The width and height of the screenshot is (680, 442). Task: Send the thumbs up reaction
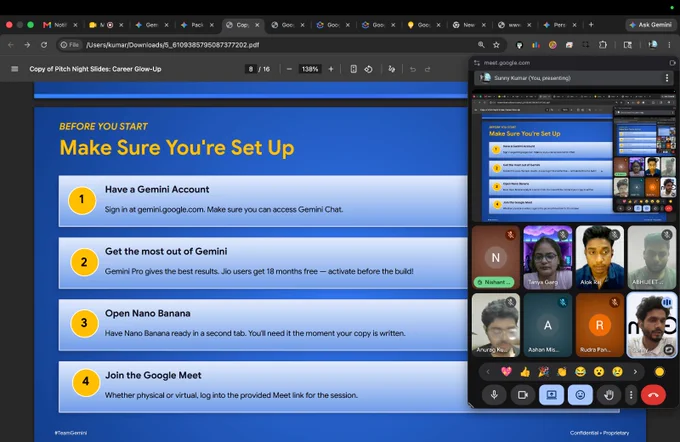(x=525, y=372)
